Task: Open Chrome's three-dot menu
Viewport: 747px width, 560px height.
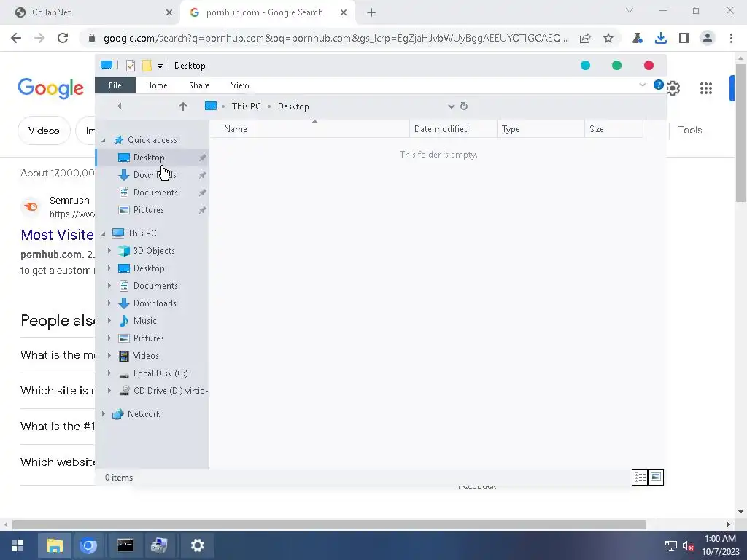Action: coord(731,38)
